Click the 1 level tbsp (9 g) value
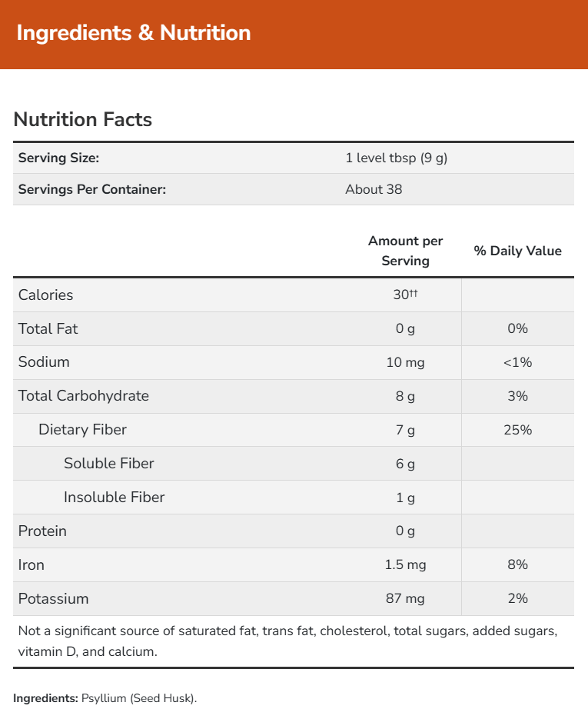The image size is (588, 719). [x=396, y=158]
